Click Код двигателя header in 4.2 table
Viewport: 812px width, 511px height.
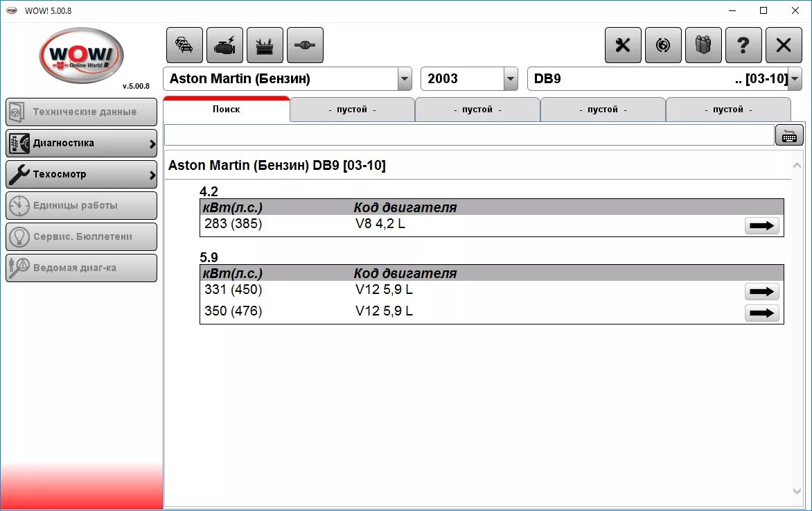click(405, 208)
